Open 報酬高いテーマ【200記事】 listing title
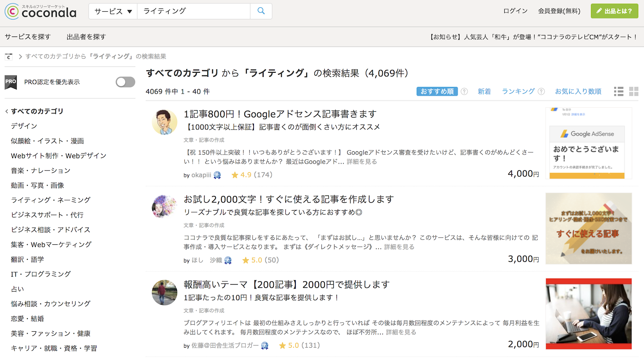The width and height of the screenshot is (644, 359). [287, 285]
